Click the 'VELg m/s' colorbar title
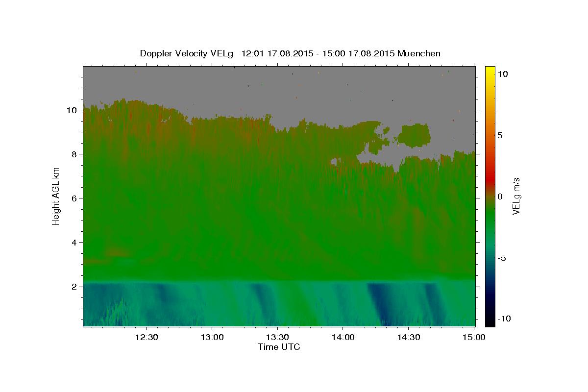Viewport: 588px width, 392px height. pos(516,196)
